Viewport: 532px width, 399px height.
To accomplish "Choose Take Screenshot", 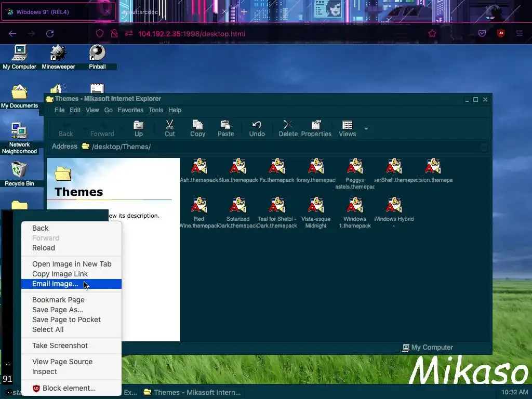I will [x=71, y=345].
